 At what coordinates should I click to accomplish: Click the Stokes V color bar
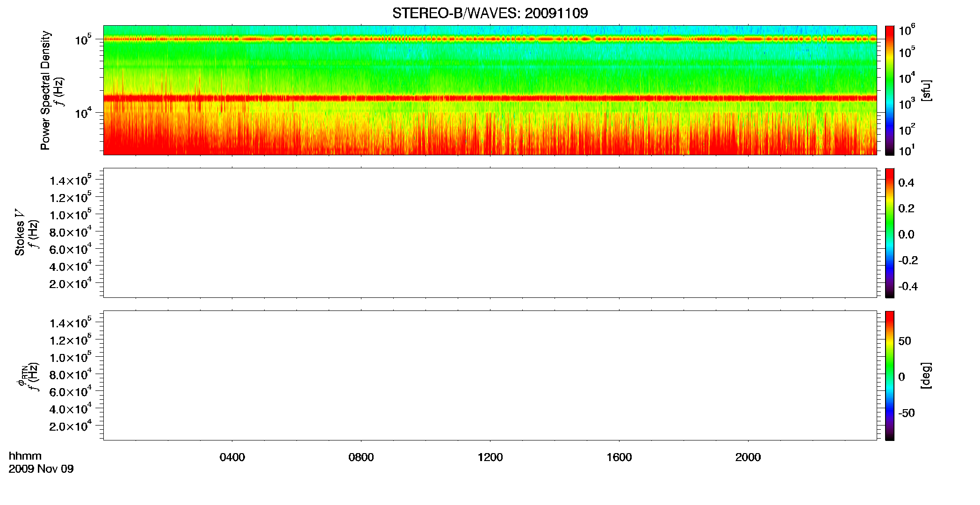(890, 233)
